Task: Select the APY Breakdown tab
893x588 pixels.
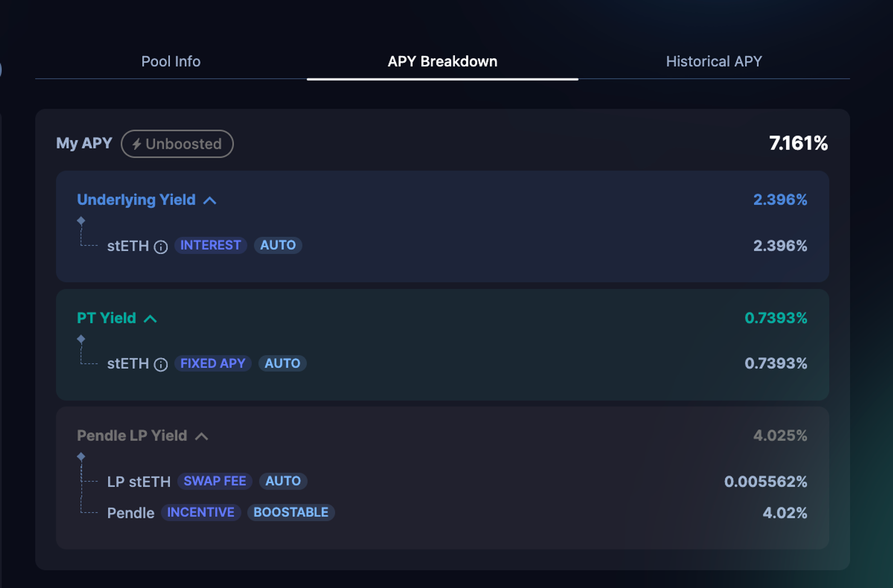Action: (442, 61)
